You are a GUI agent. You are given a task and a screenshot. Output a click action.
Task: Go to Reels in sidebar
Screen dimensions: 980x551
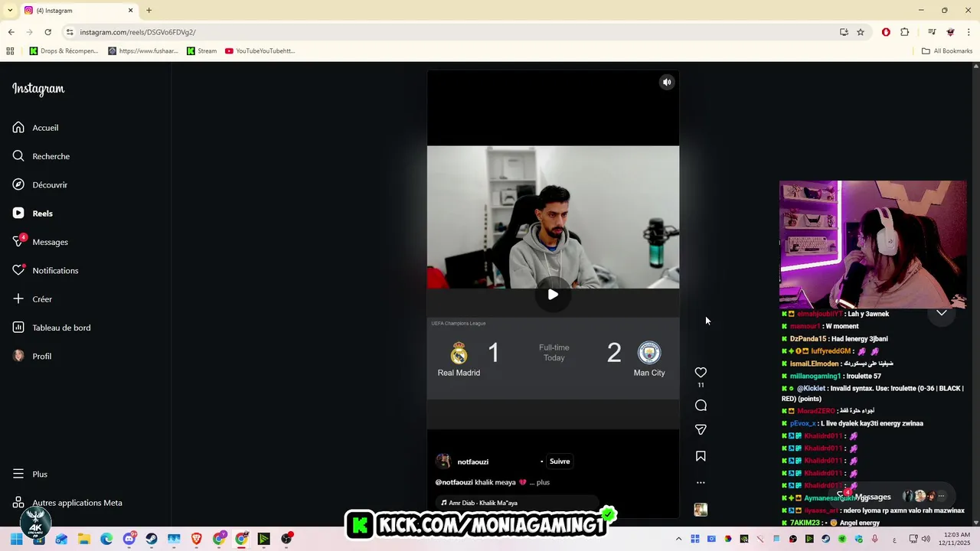[x=33, y=214]
